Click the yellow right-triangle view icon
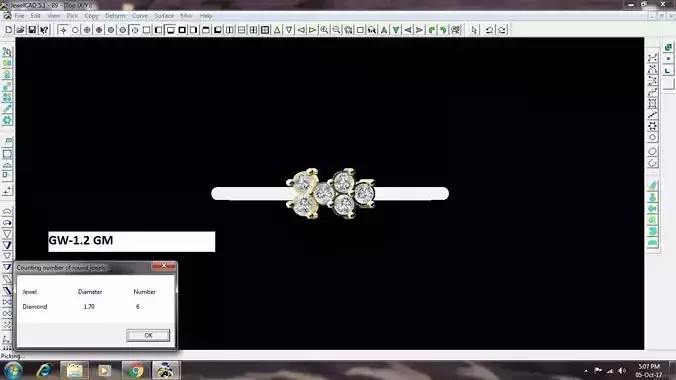The image size is (676, 380). click(x=313, y=30)
